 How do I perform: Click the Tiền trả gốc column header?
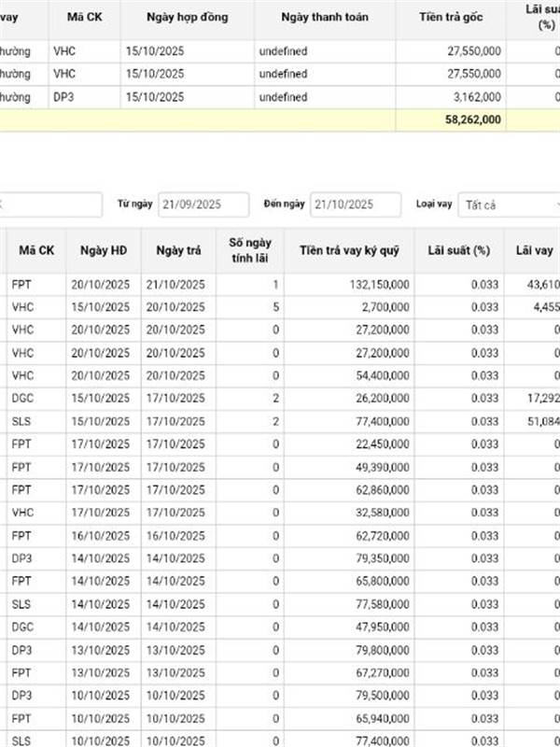coord(451,17)
